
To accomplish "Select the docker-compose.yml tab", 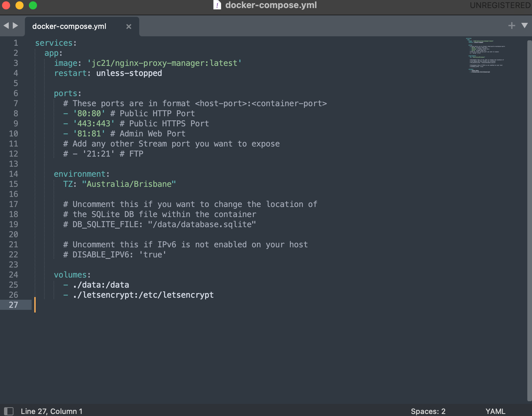I will pos(82,26).
